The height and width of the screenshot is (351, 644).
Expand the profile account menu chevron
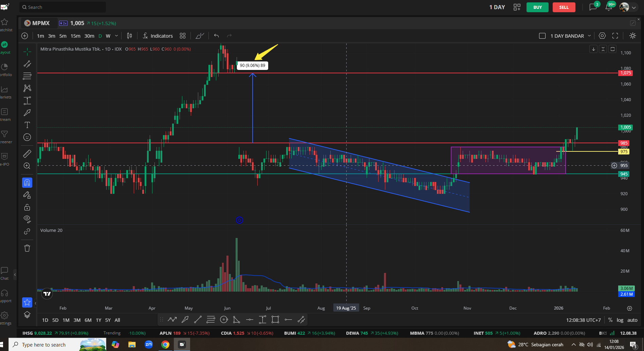point(634,7)
